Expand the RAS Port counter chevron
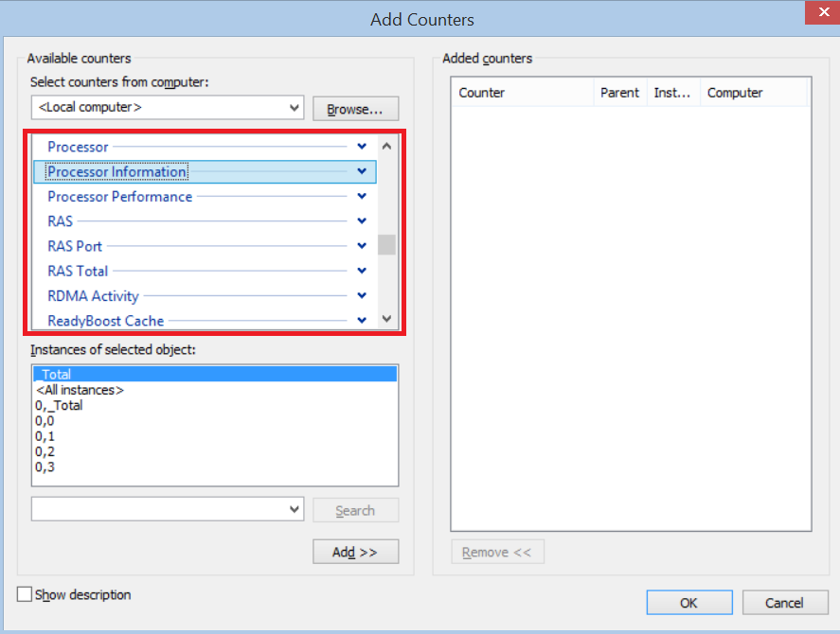 pyautogui.click(x=362, y=246)
